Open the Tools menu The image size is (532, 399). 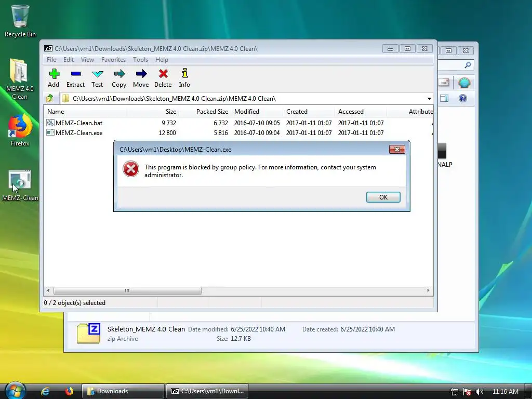140,60
